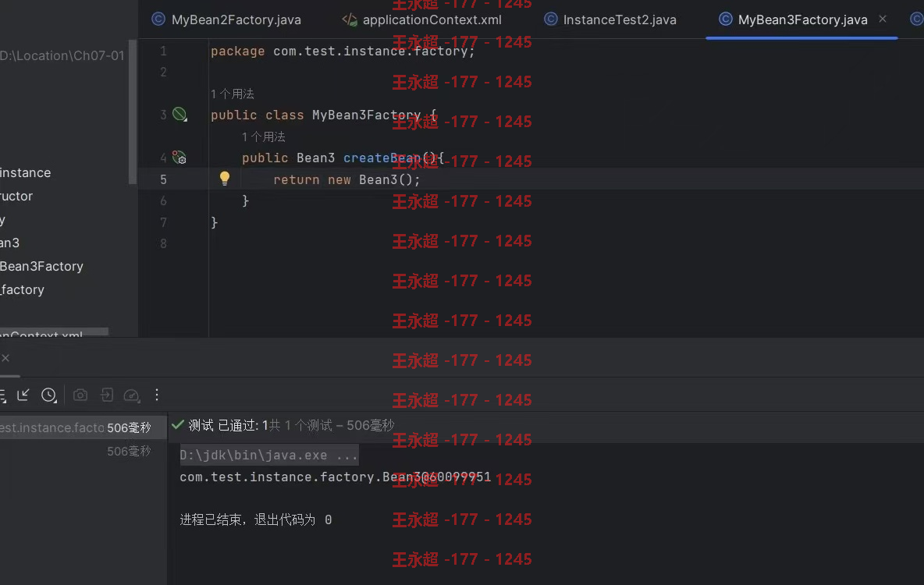Click the gutter icon beside createBean method
The height and width of the screenshot is (585, 924).
pos(179,158)
